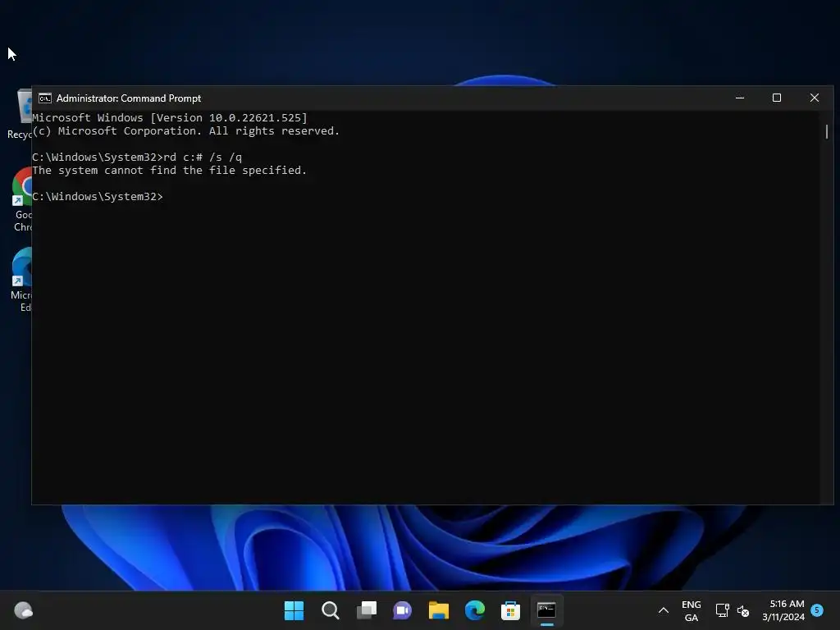The width and height of the screenshot is (840, 630).
Task: Click the last C:\Windows\System32> prompt line
Action: (98, 197)
